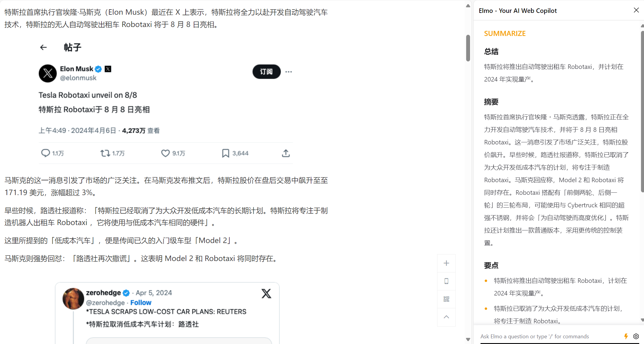Click the Follow link for zerohedge
The image size is (644, 344).
coord(141,303)
